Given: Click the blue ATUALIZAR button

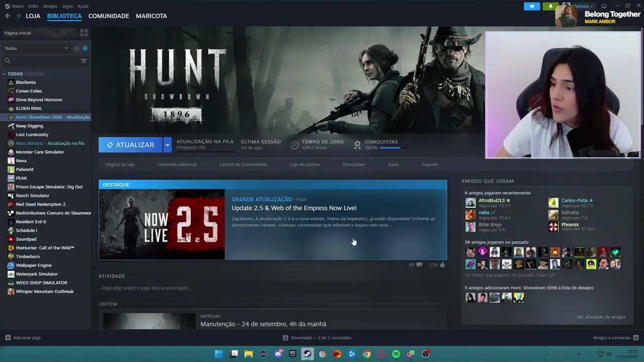Looking at the screenshot, I should pos(130,145).
